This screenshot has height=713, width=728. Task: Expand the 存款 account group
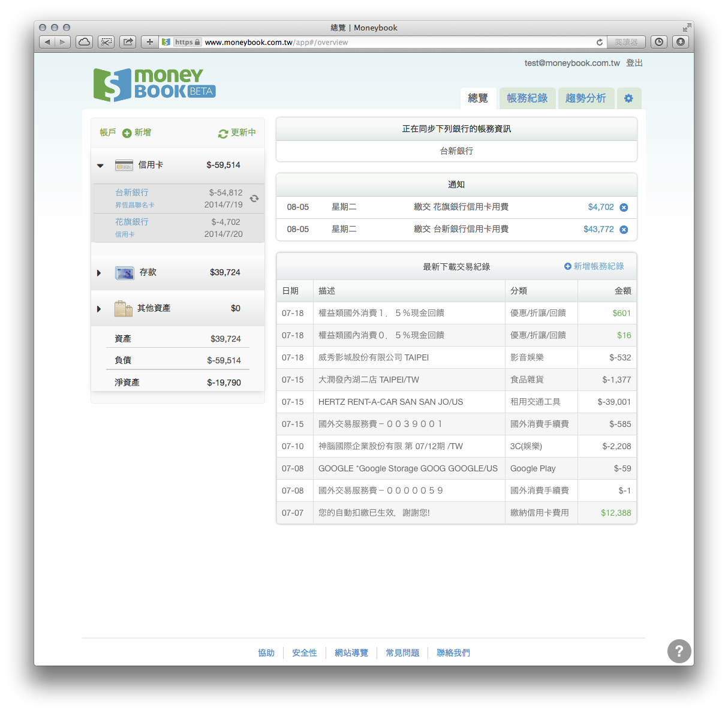(x=99, y=272)
